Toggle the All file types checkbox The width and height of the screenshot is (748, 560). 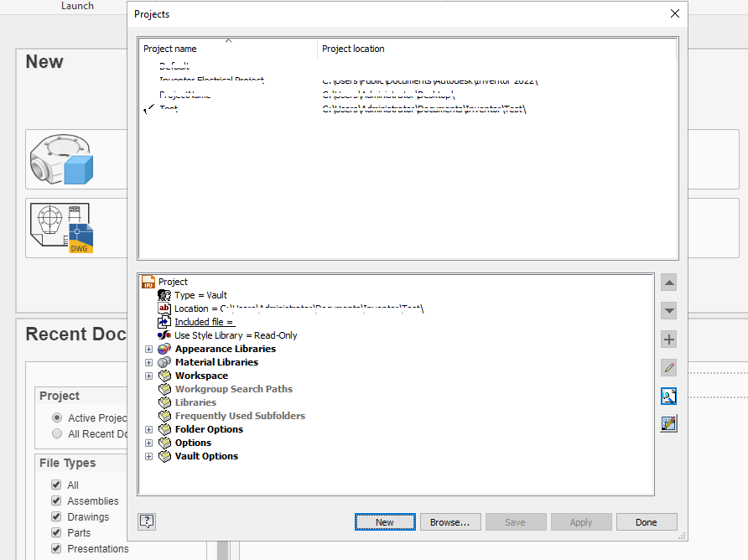click(56, 485)
